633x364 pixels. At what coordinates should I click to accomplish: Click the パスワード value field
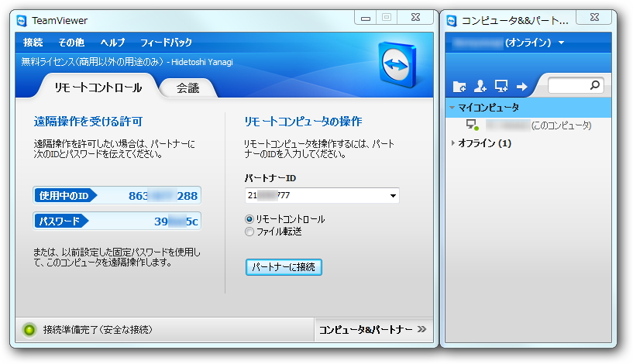coord(117,221)
